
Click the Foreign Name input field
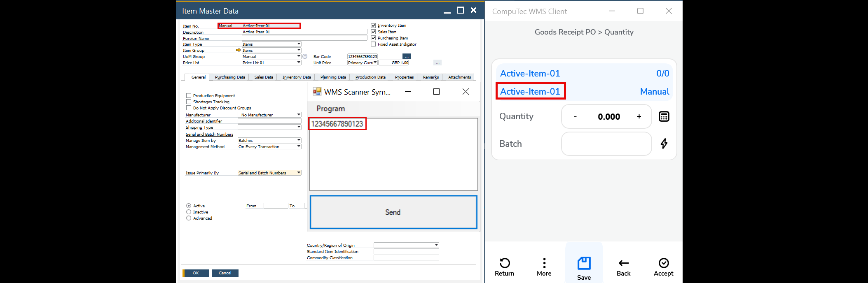[x=304, y=38]
